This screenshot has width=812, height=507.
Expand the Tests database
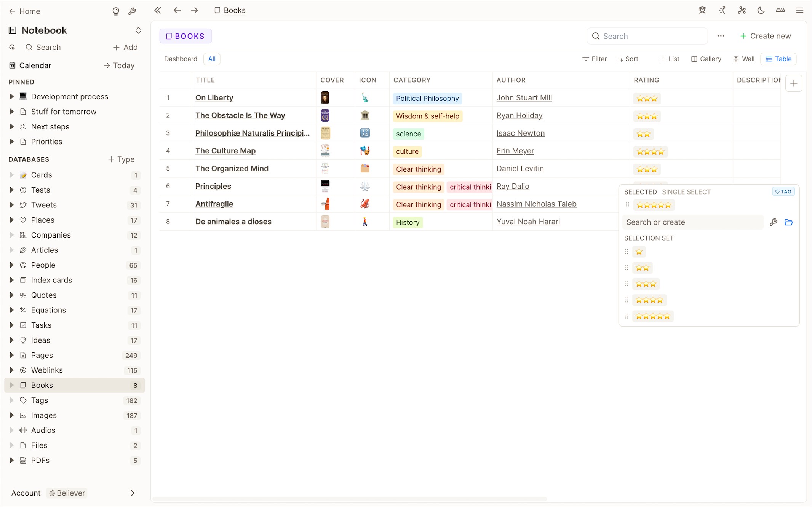click(11, 190)
